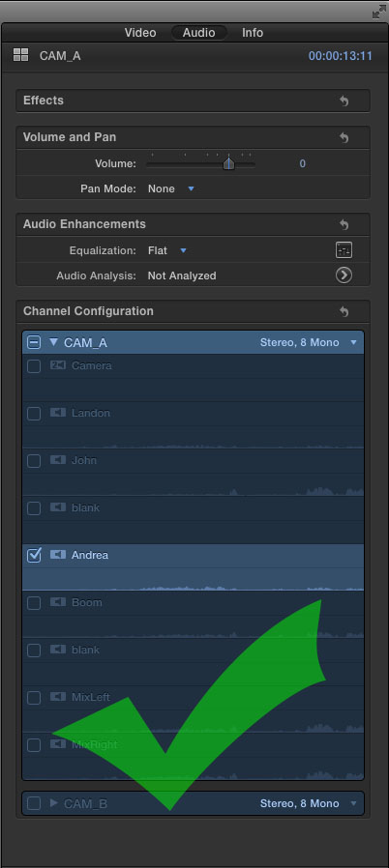Click the 00:00:13:11 timecode

pyautogui.click(x=341, y=56)
